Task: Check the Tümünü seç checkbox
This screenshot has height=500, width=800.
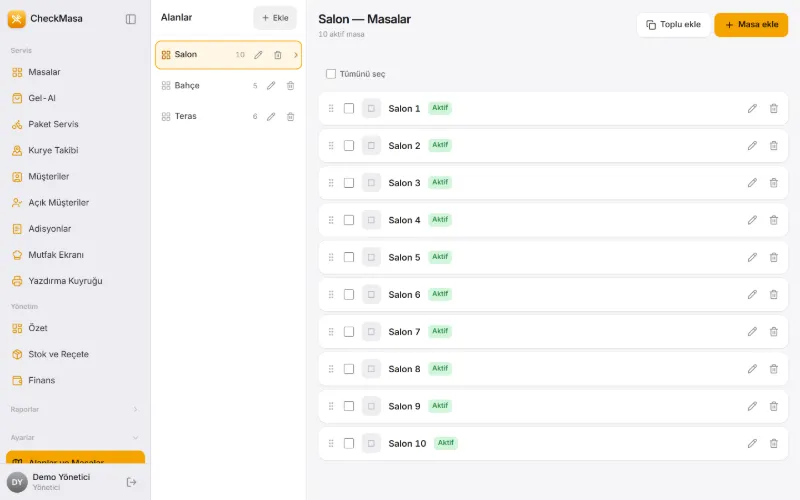Action: (331, 74)
